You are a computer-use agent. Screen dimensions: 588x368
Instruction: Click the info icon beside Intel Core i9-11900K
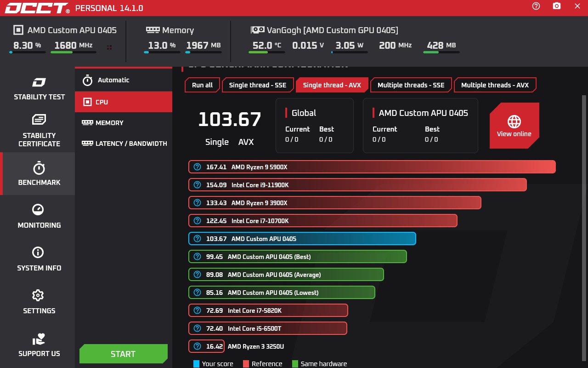pyautogui.click(x=198, y=185)
